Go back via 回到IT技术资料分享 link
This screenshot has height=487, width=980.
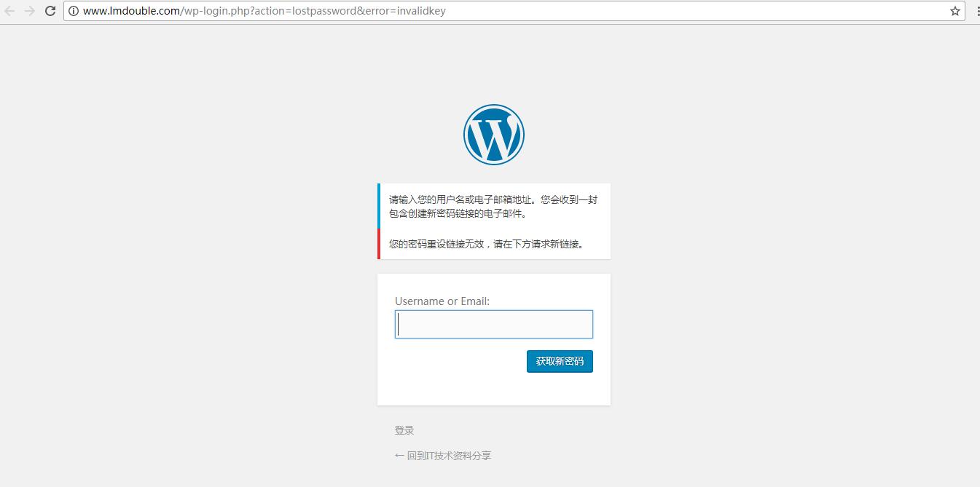pos(443,456)
